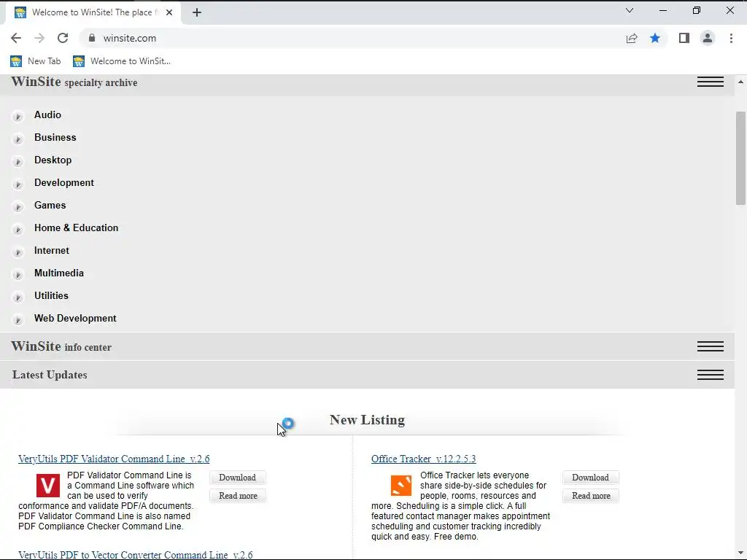Open VeryUtils PDF to Vector Converter link
747x560 pixels.
135,555
